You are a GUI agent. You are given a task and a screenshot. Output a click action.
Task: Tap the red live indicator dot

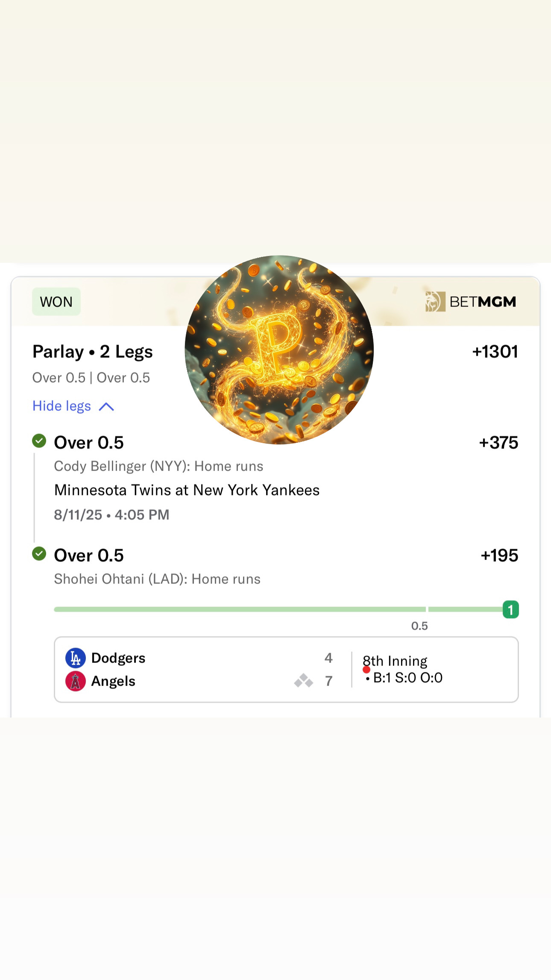(x=366, y=670)
